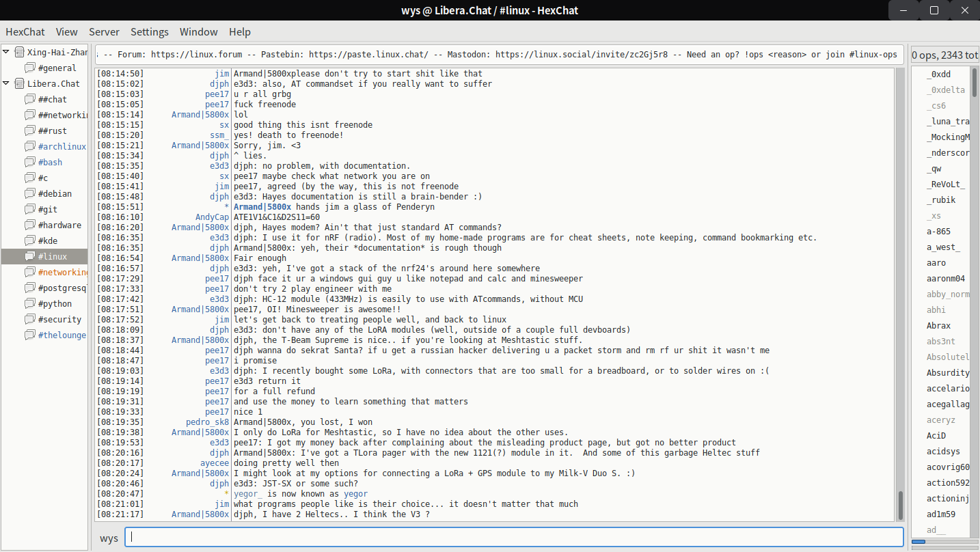This screenshot has height=552, width=980.
Task: Open the Window menu
Action: [x=199, y=31]
